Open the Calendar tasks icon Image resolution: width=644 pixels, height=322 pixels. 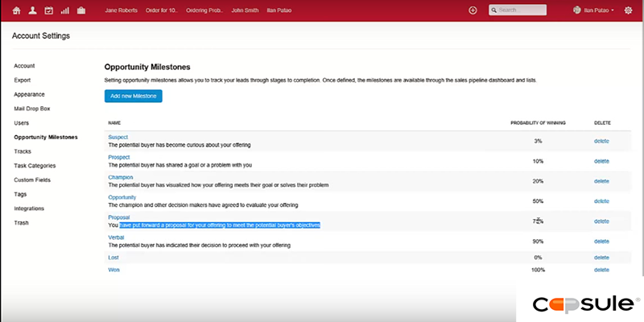point(48,10)
